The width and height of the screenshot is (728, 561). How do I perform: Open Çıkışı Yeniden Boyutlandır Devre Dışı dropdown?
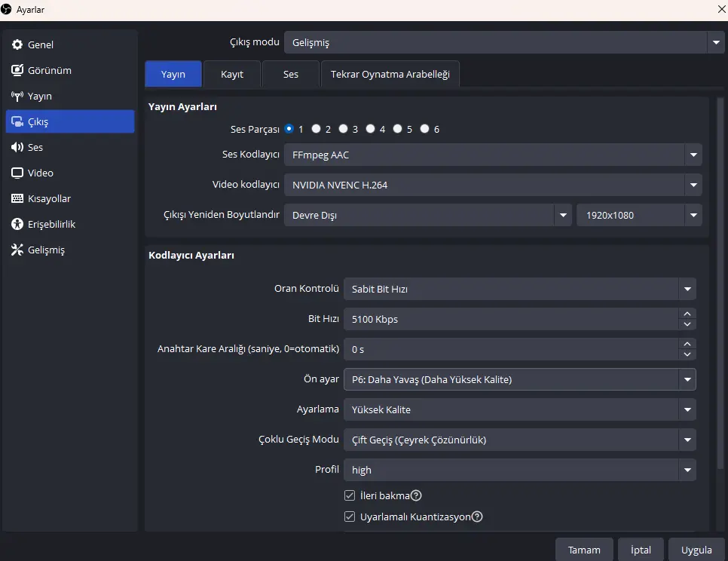coord(428,215)
